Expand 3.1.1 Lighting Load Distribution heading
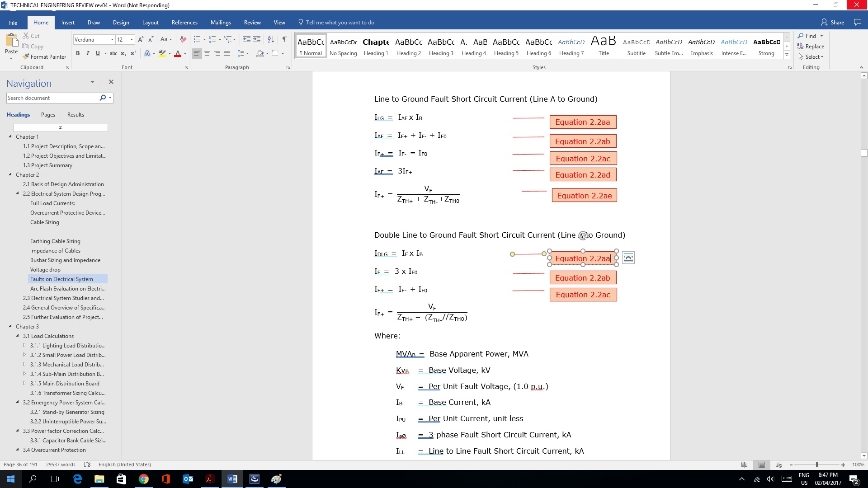 [24, 346]
